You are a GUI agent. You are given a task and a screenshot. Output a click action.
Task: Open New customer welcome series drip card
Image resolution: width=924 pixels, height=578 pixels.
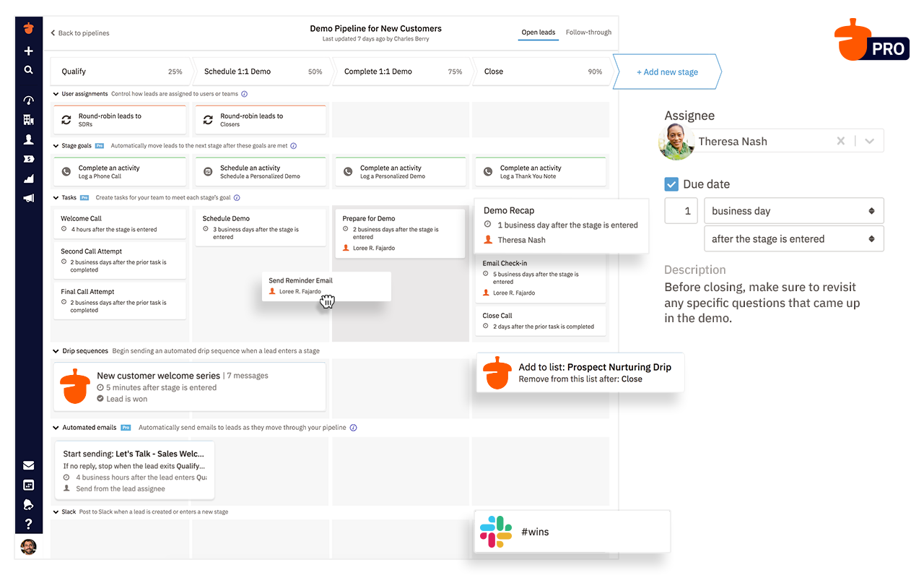point(190,387)
